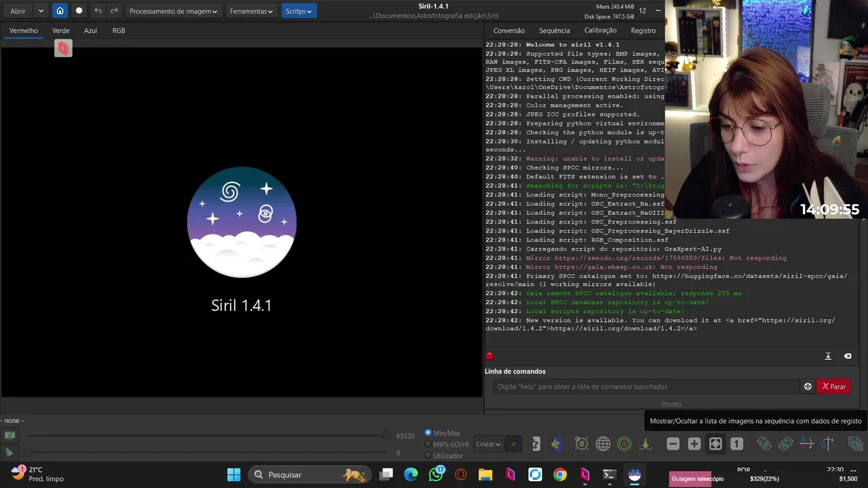Open Conversão tab

509,30
